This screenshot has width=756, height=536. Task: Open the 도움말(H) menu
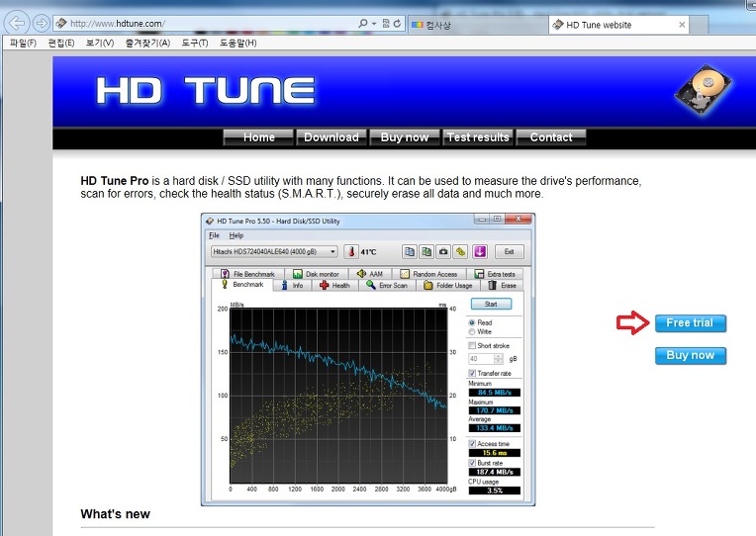238,43
